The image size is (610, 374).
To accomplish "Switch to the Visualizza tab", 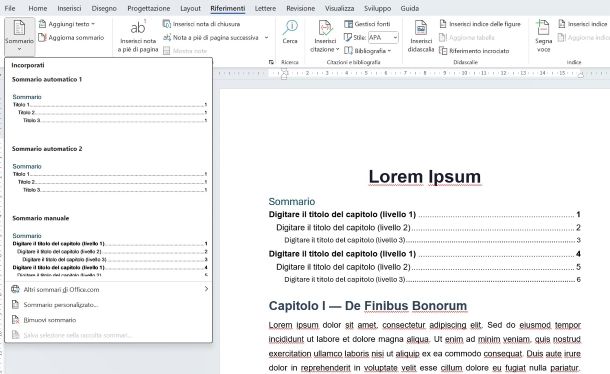I will click(x=340, y=8).
